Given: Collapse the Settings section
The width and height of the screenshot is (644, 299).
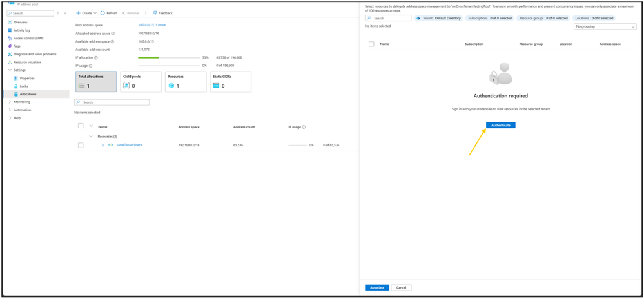Looking at the screenshot, I should pos(10,70).
